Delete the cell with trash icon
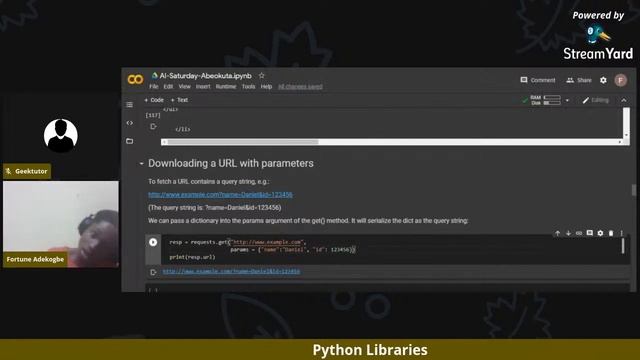 [x=611, y=233]
